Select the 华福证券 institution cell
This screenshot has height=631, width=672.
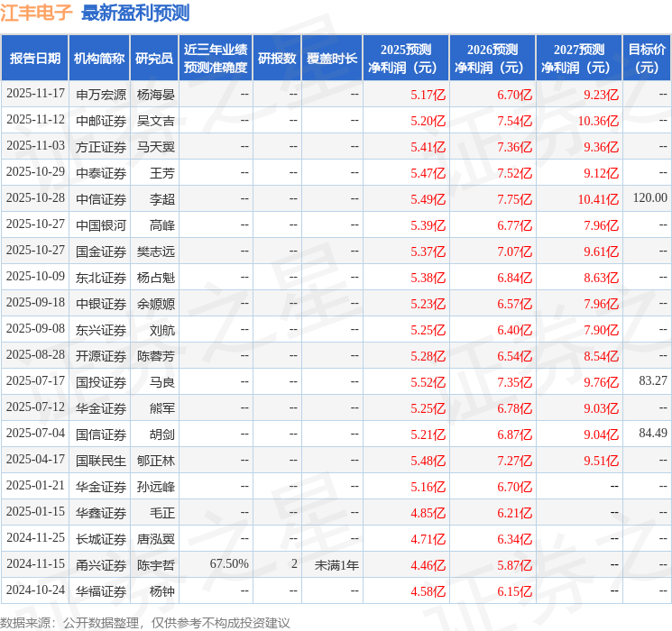(101, 591)
